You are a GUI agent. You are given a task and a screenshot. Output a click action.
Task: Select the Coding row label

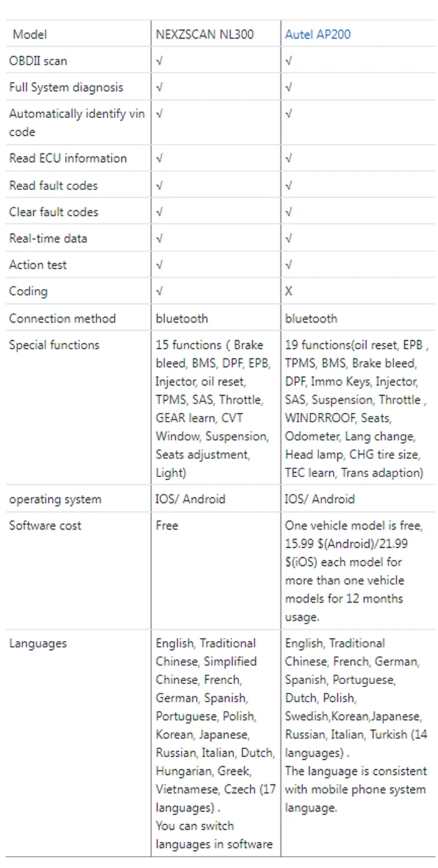tap(28, 291)
